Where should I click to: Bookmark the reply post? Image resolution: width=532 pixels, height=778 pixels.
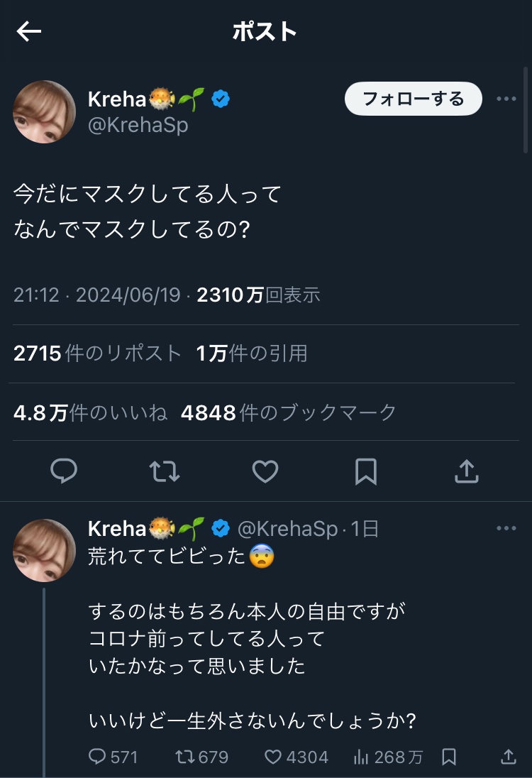click(x=449, y=757)
